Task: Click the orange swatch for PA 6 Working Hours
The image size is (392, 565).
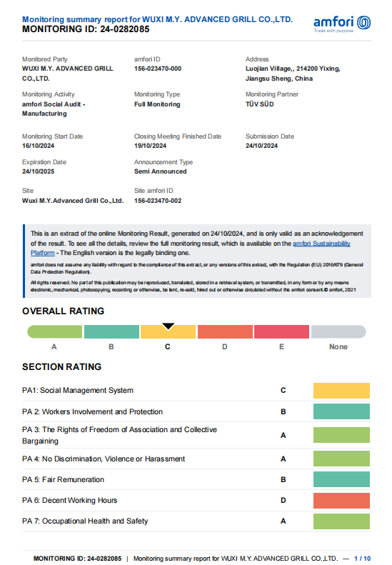Action: [341, 501]
